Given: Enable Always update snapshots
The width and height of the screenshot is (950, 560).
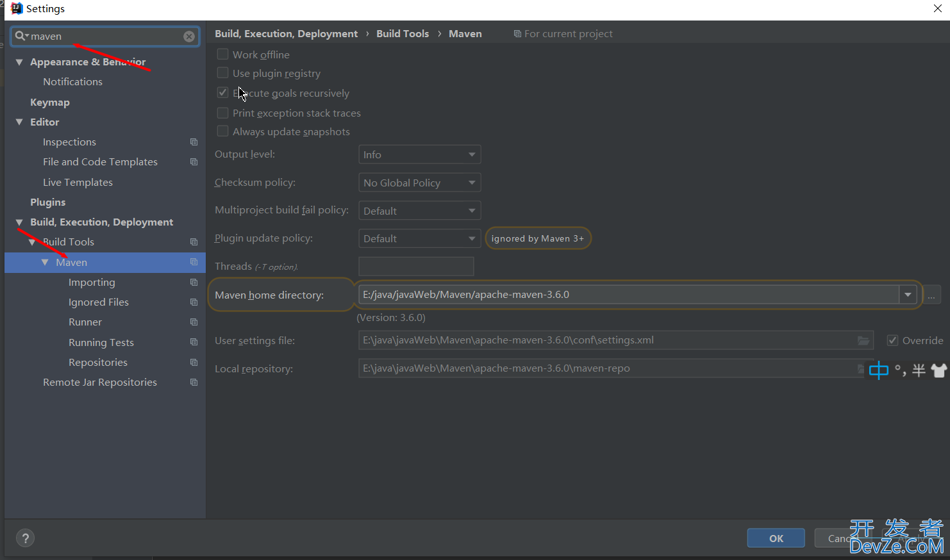Looking at the screenshot, I should pyautogui.click(x=222, y=131).
